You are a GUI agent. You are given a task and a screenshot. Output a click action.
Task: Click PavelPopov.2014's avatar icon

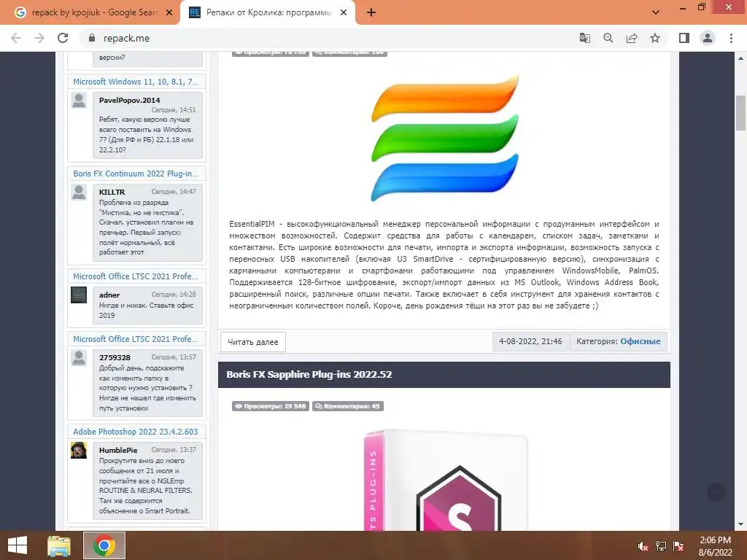(x=79, y=100)
